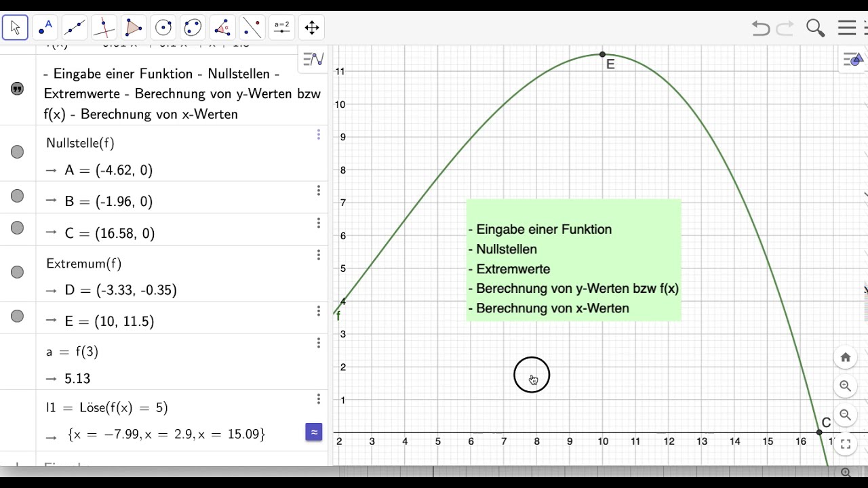Select the Ellipse conic tool
The image size is (868, 488).
(x=193, y=28)
